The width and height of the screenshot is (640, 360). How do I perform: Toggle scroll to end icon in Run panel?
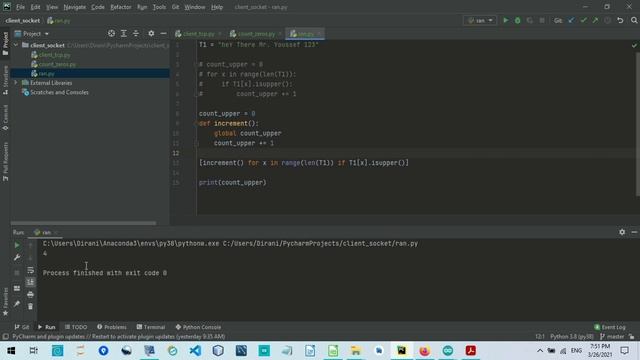(x=31, y=282)
